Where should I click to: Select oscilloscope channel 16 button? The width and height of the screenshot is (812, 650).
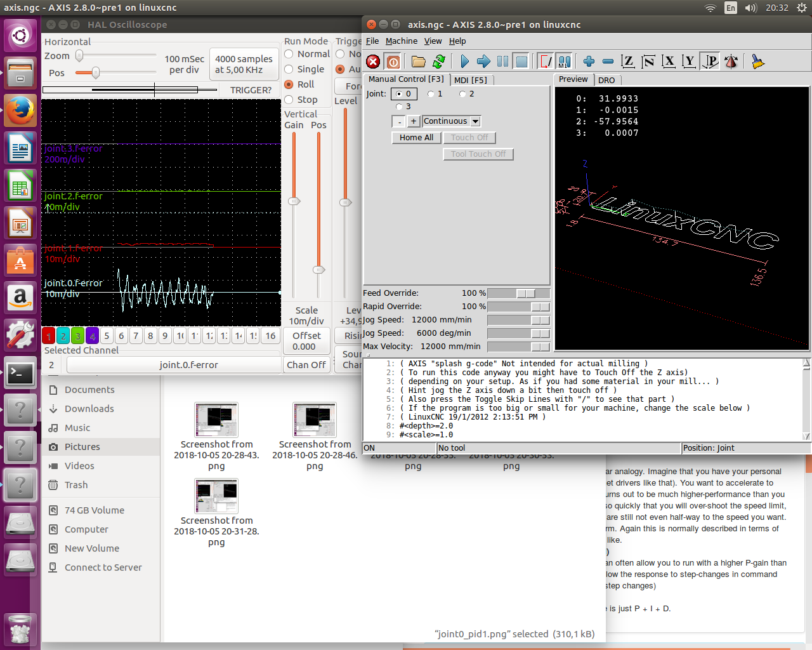click(x=270, y=336)
